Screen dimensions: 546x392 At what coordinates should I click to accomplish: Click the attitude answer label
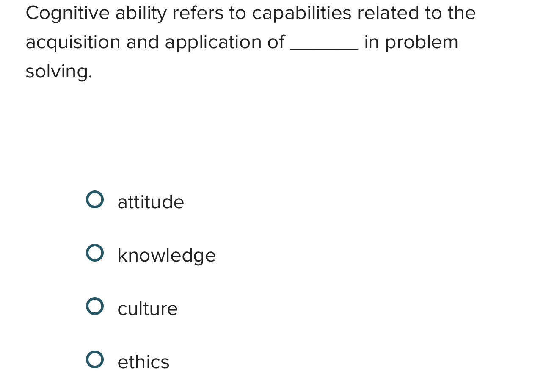point(150,202)
